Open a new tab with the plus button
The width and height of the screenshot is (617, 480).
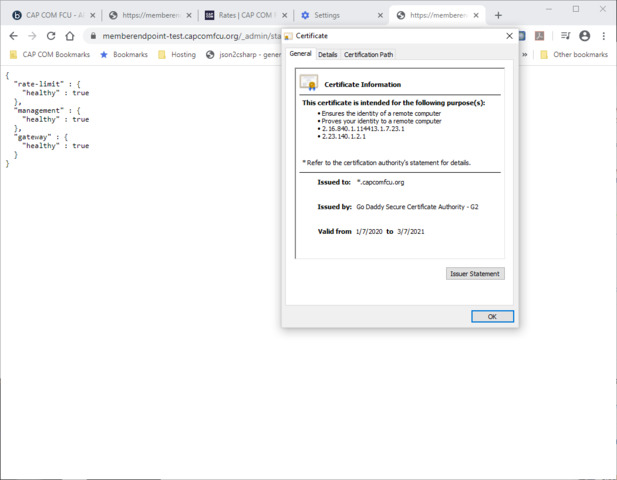498,15
